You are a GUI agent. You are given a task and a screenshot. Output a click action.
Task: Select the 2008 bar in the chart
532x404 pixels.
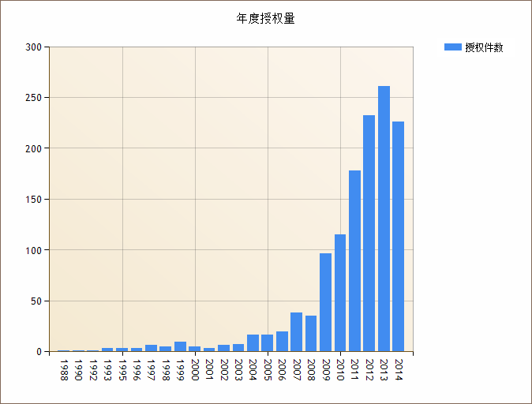click(x=311, y=334)
